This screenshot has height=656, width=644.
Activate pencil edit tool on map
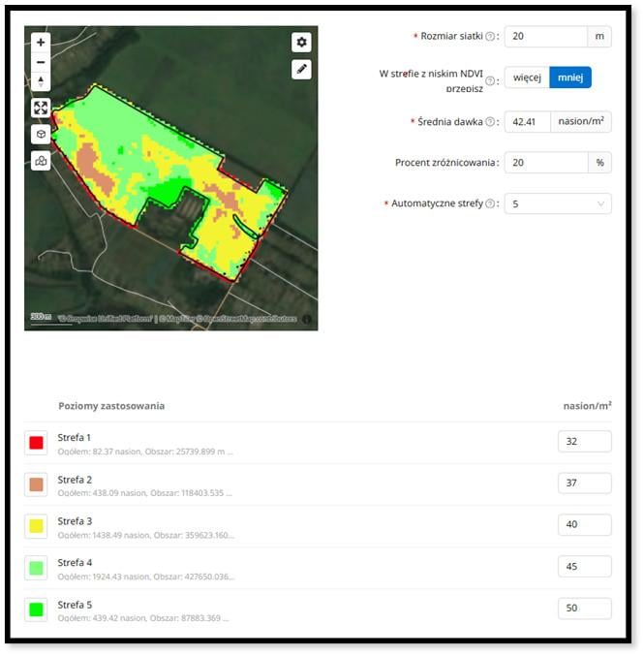301,69
